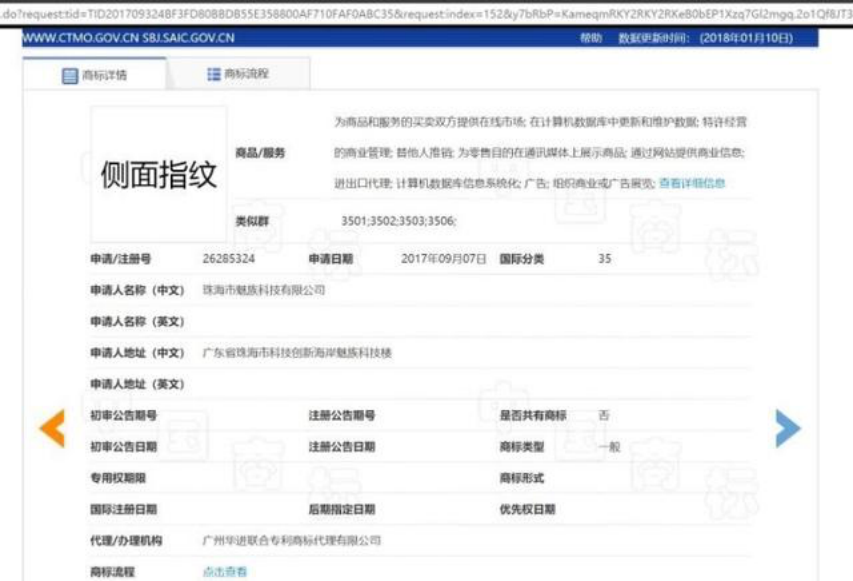Image resolution: width=853 pixels, height=581 pixels.
Task: Click the 点击查看 trademark flow link
Action: coord(224,572)
